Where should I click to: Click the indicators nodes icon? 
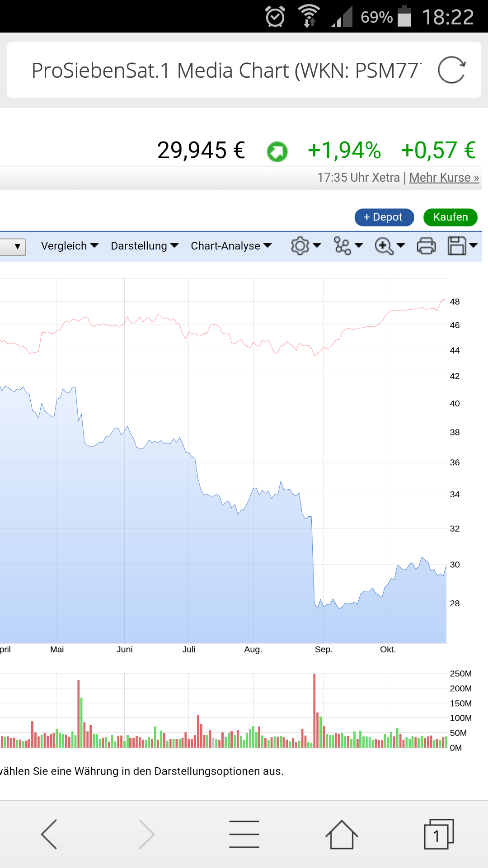(x=343, y=246)
